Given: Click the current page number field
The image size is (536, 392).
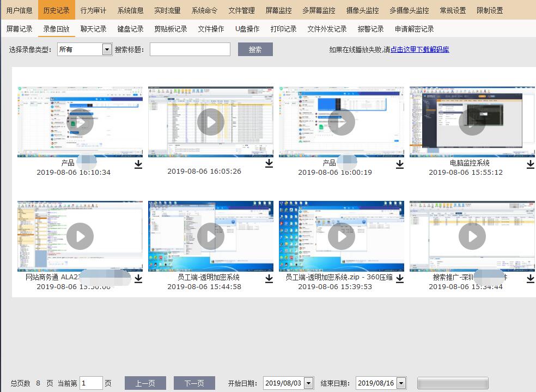Looking at the screenshot, I should [91, 383].
